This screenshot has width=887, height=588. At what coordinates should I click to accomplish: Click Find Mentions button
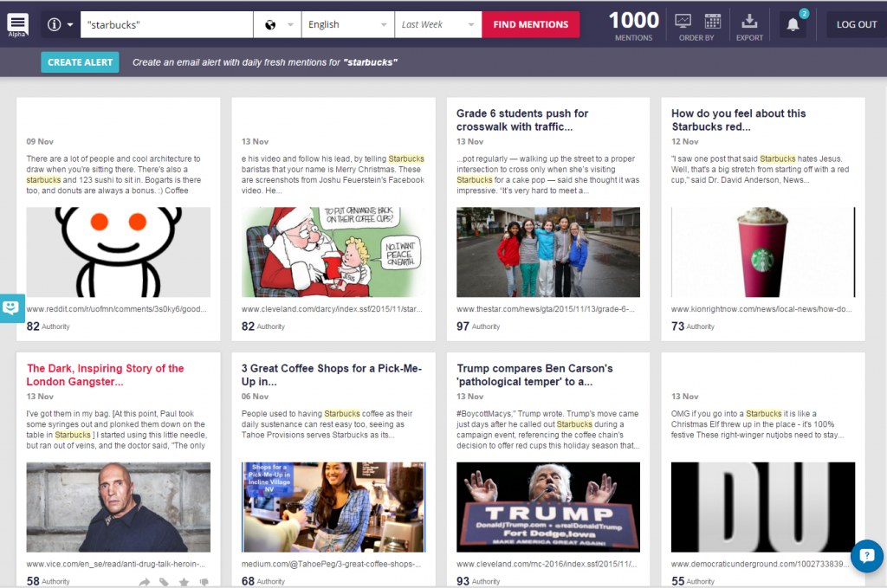[531, 25]
